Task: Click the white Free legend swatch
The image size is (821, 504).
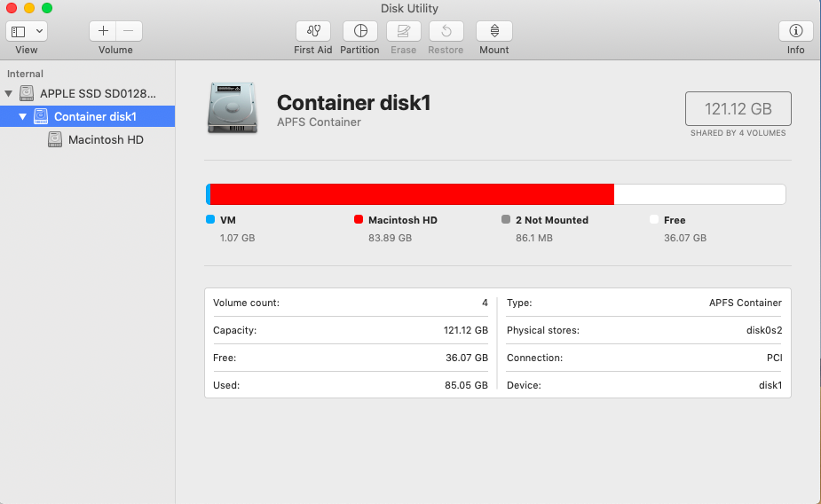Action: [654, 219]
